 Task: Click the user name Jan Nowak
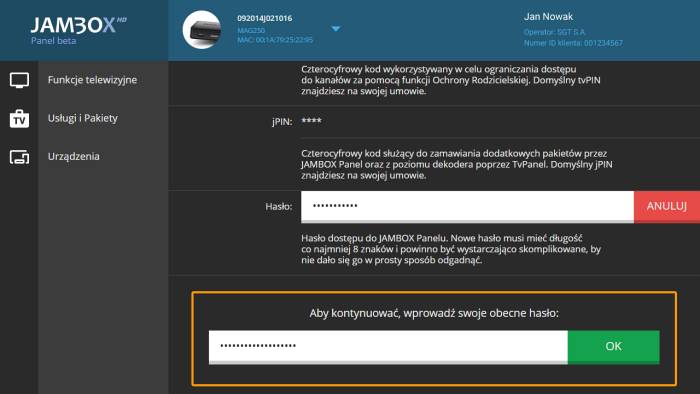[x=548, y=17]
